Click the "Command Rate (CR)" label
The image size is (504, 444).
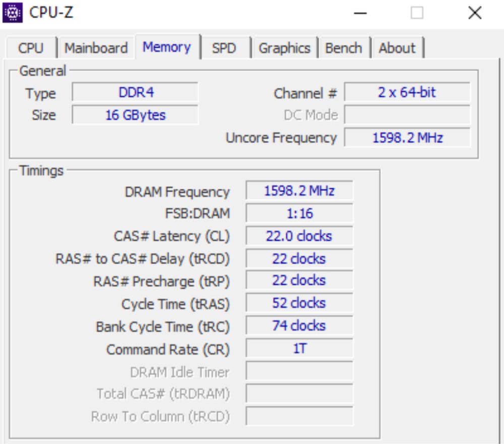[x=168, y=350]
